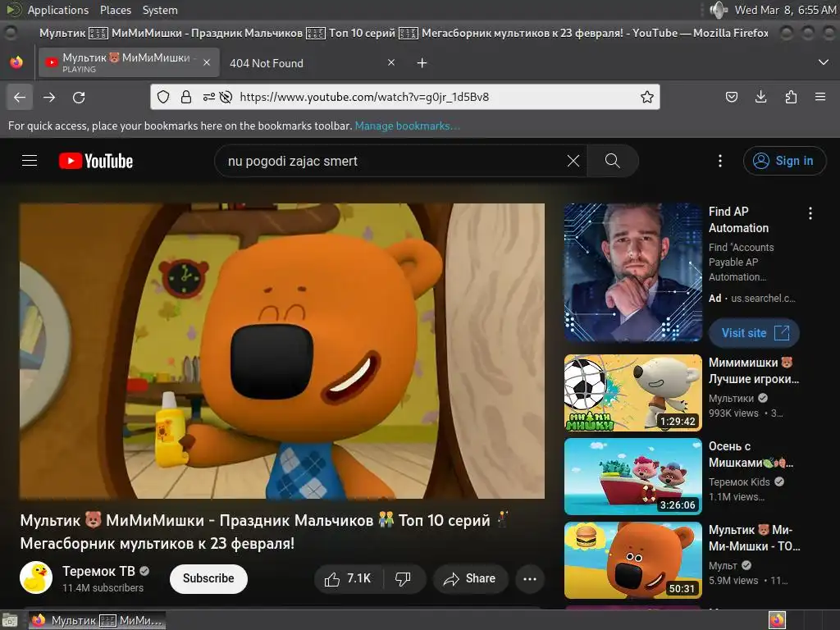Open a new browser tab
The width and height of the screenshot is (840, 630).
click(422, 63)
